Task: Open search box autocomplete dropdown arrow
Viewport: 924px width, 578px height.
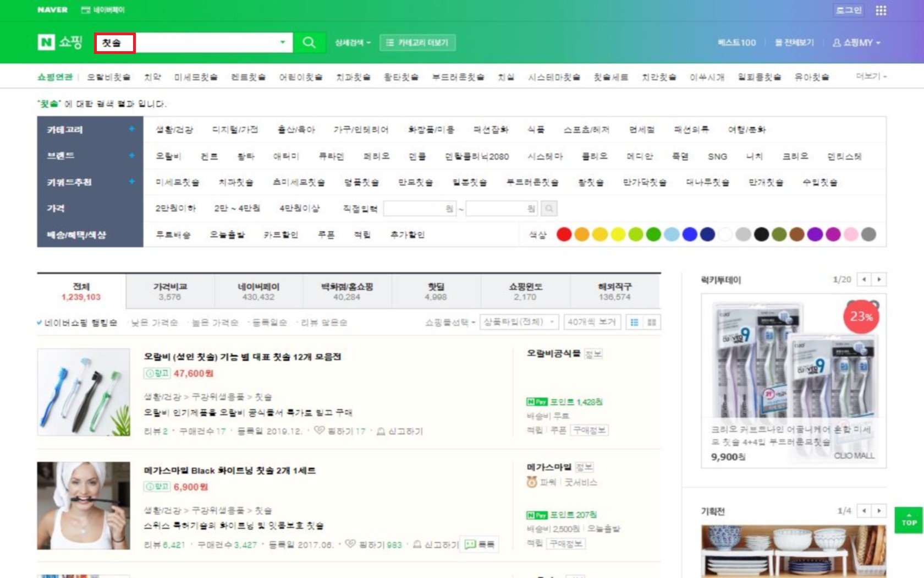Action: pyautogui.click(x=283, y=42)
